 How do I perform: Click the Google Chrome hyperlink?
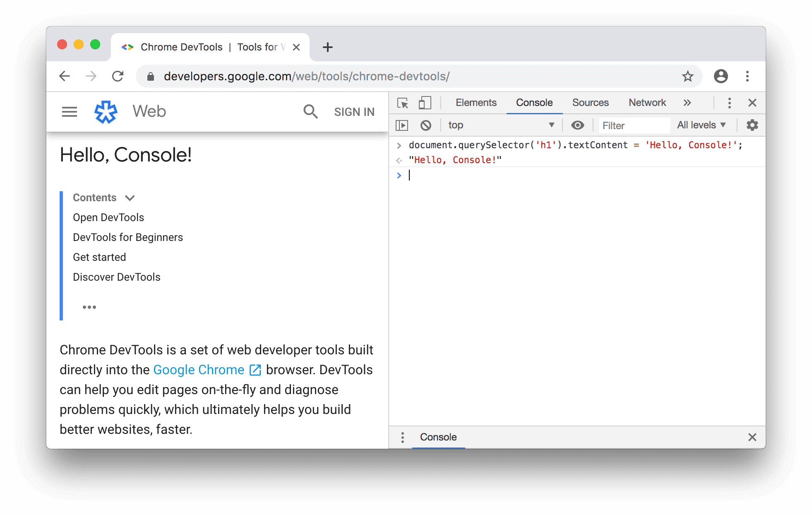pyautogui.click(x=198, y=369)
